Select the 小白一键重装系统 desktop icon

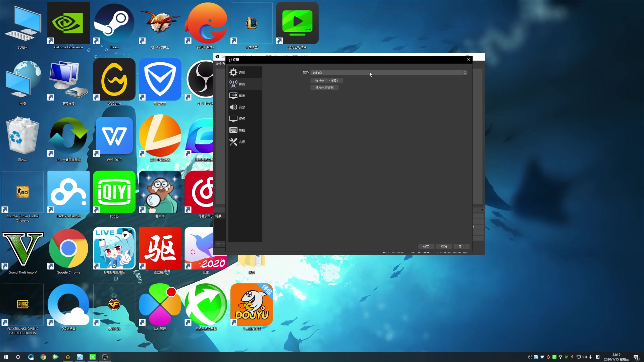pyautogui.click(x=68, y=139)
